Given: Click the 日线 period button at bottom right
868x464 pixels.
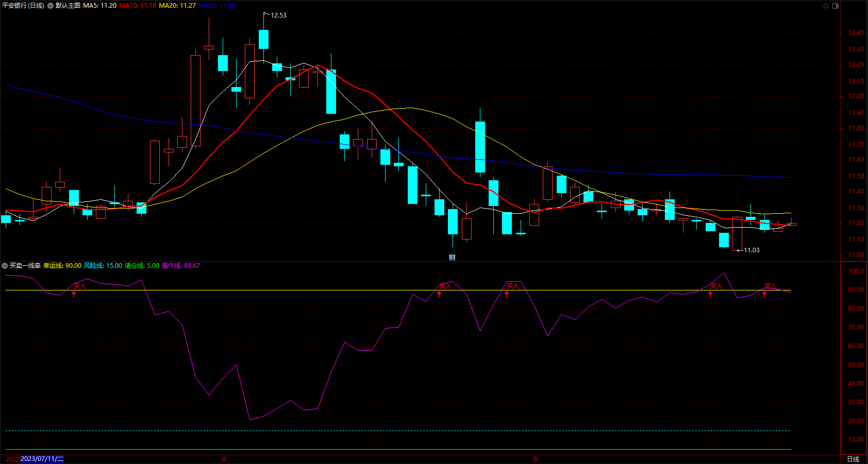Looking at the screenshot, I should [x=854, y=459].
